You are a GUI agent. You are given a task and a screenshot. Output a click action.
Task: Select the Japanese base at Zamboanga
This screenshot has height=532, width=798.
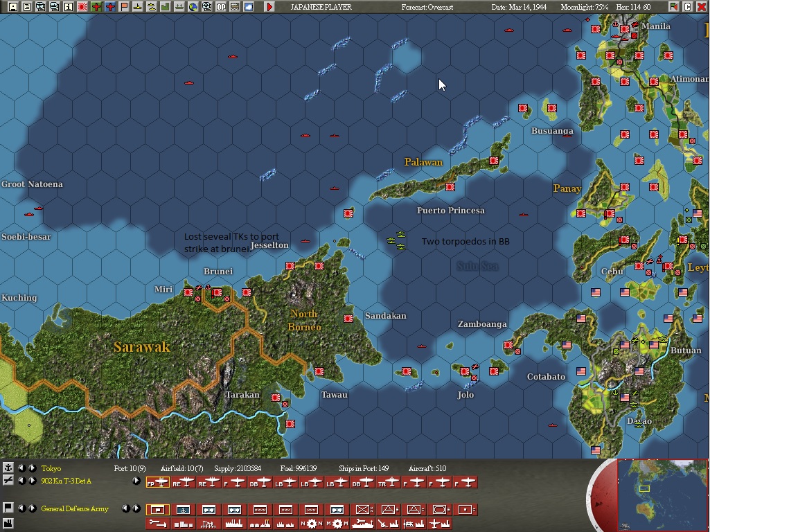[508, 345]
